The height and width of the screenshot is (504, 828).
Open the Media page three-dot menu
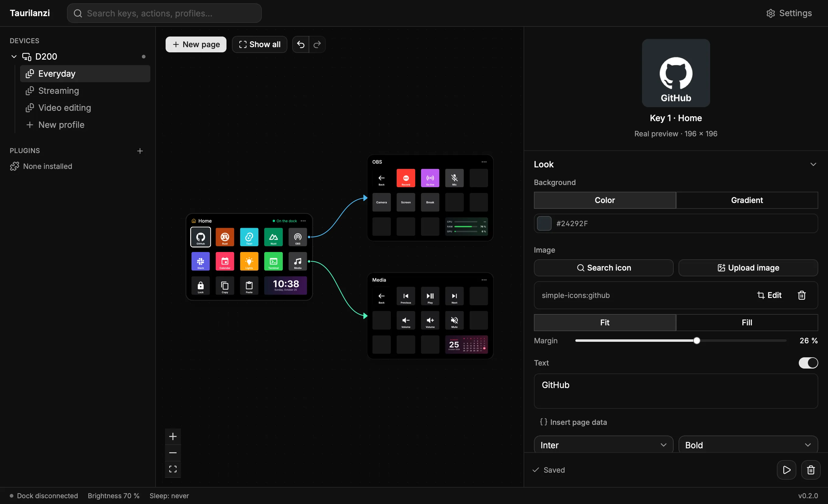pos(484,280)
